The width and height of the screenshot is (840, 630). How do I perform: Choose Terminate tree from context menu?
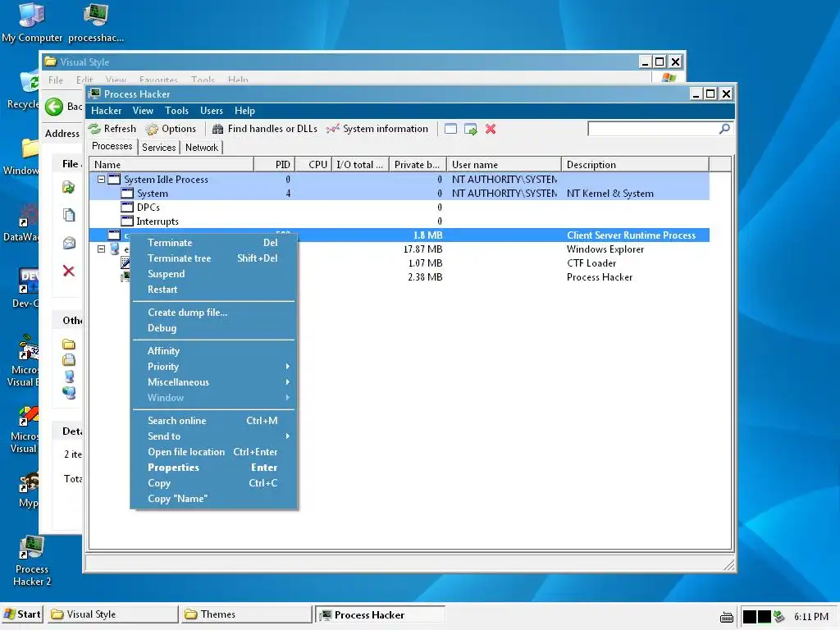click(x=213, y=258)
